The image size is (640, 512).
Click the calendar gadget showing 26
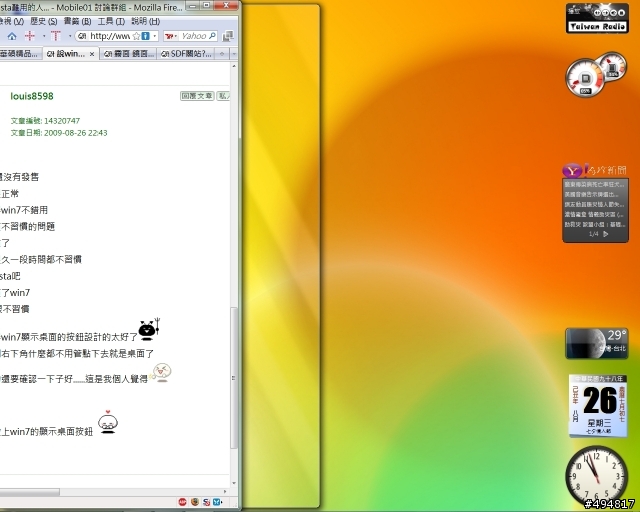598,406
